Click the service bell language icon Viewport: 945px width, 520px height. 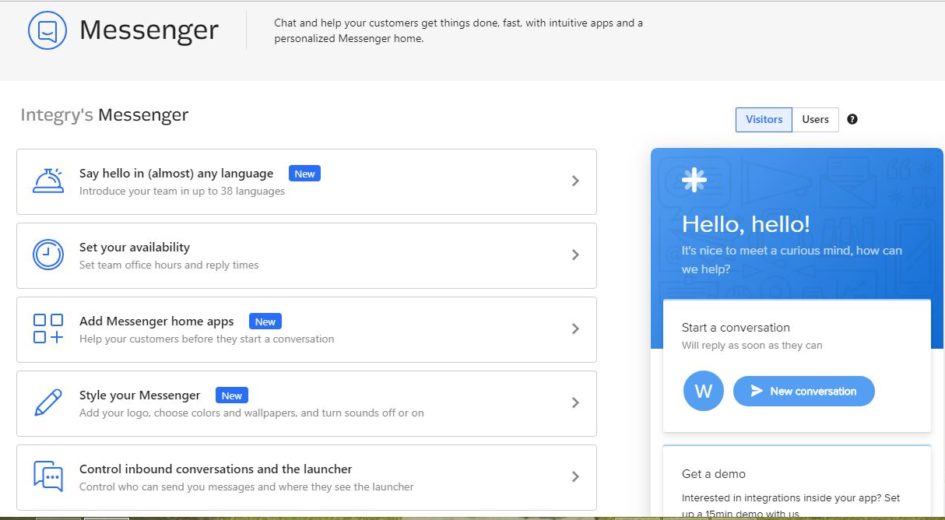coord(48,181)
